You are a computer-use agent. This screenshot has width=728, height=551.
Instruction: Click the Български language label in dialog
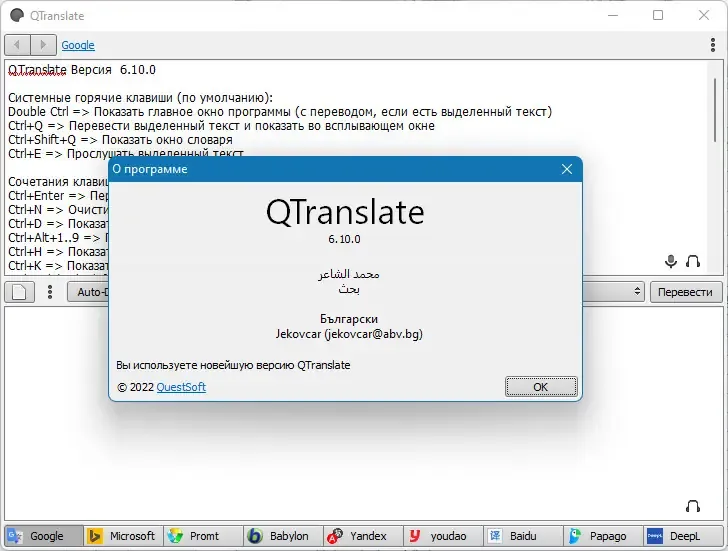[349, 319]
